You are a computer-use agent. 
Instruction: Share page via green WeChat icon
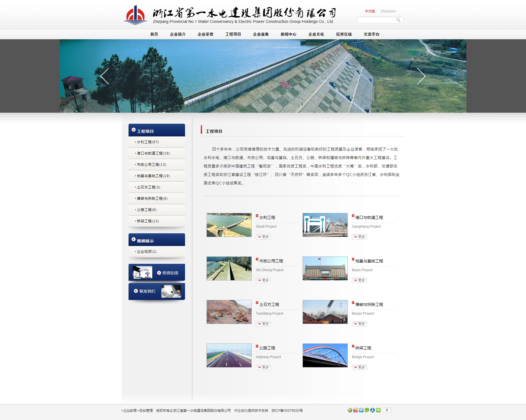[367, 410]
